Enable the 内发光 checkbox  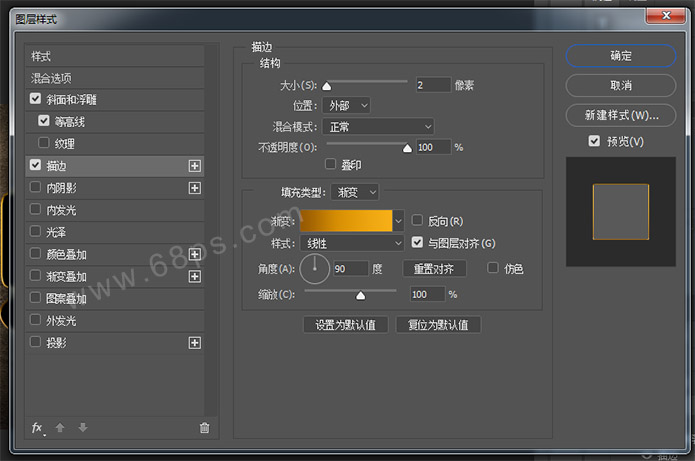pyautogui.click(x=35, y=209)
